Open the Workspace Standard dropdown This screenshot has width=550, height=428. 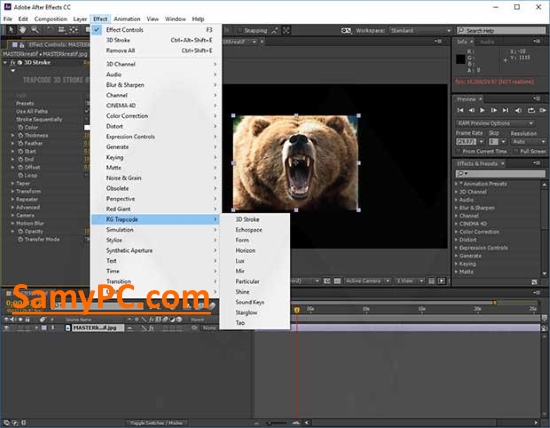click(x=420, y=31)
